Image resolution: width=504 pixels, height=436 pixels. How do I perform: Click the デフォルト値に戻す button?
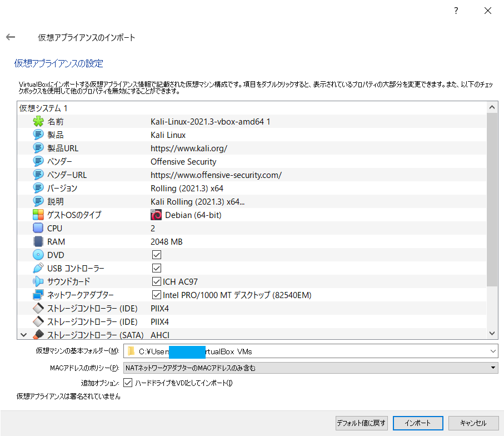coord(361,423)
